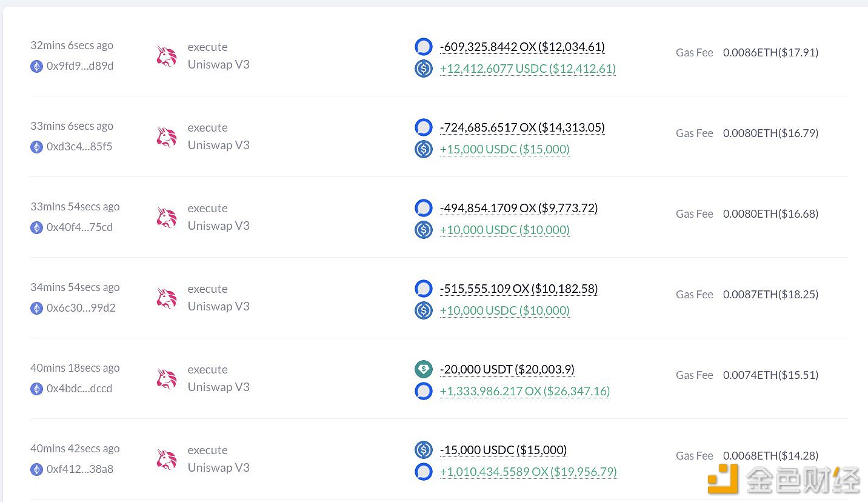The image size is (868, 502).
Task: Click Uniswap unicorn logo in the 32mins 6secs row
Action: [167, 56]
